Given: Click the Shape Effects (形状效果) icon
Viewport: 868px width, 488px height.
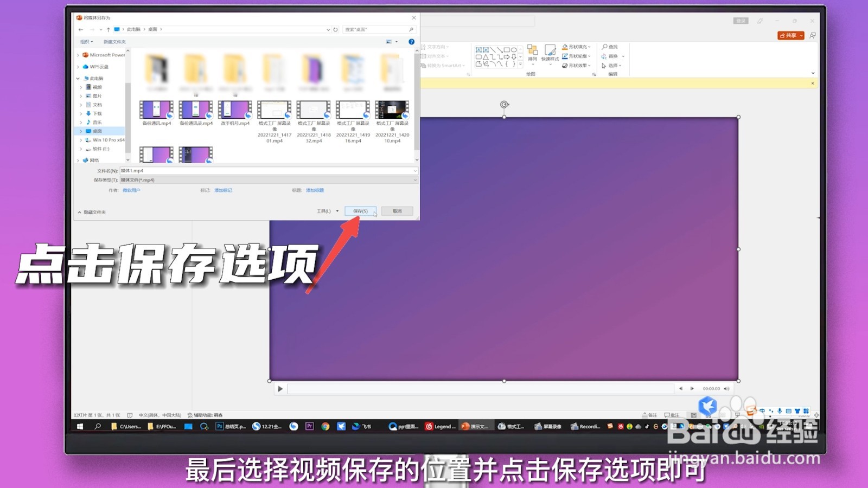Looking at the screenshot, I should [565, 65].
